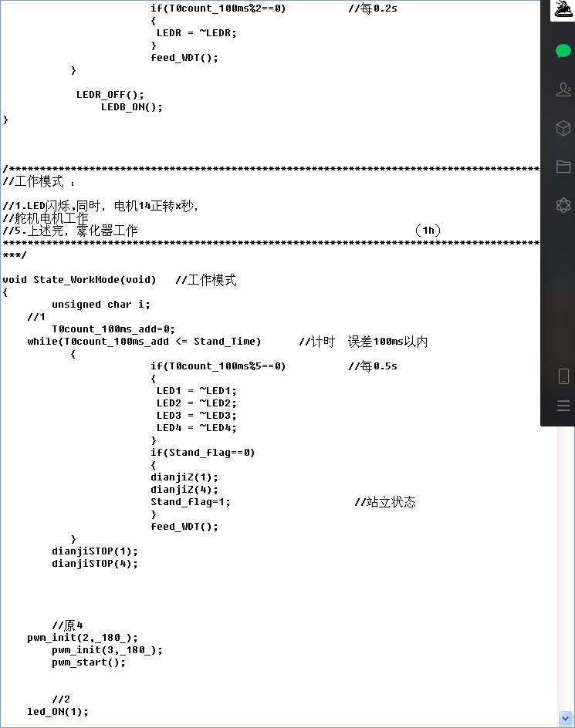The height and width of the screenshot is (728, 575).
Task: Click the 'LEDB_ON();' function call
Action: [132, 107]
